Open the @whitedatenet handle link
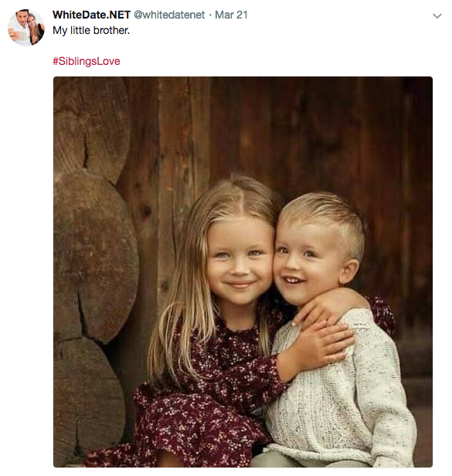Viewport: 452px width, 476px height. point(169,15)
